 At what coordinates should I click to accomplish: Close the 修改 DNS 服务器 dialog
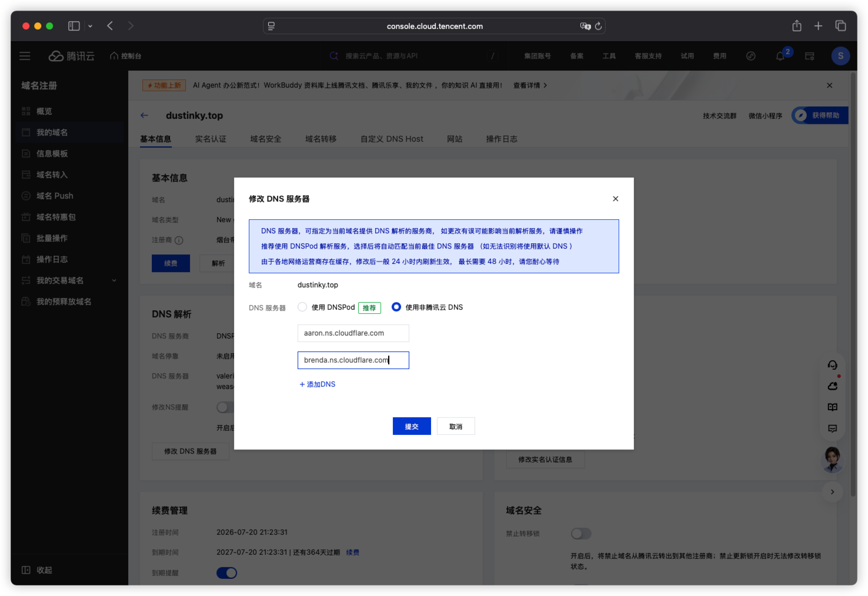(x=616, y=199)
